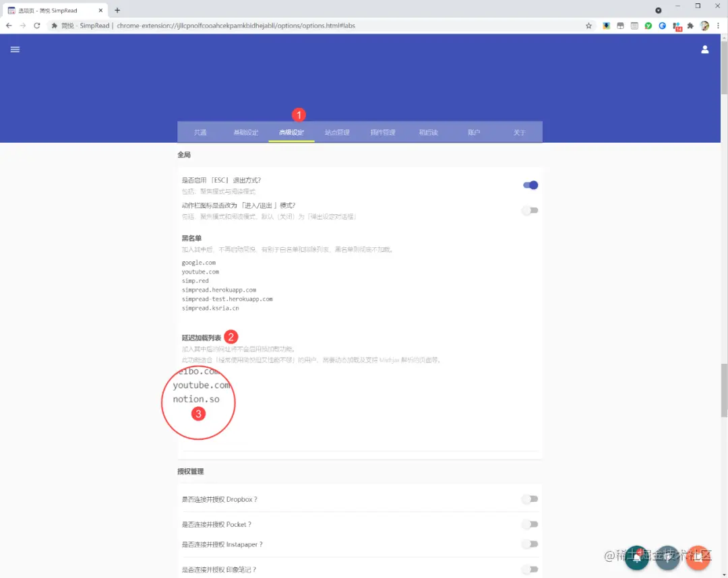This screenshot has height=578, width=728.
Task: Click the 黑名单 section heading
Action: coord(191,238)
